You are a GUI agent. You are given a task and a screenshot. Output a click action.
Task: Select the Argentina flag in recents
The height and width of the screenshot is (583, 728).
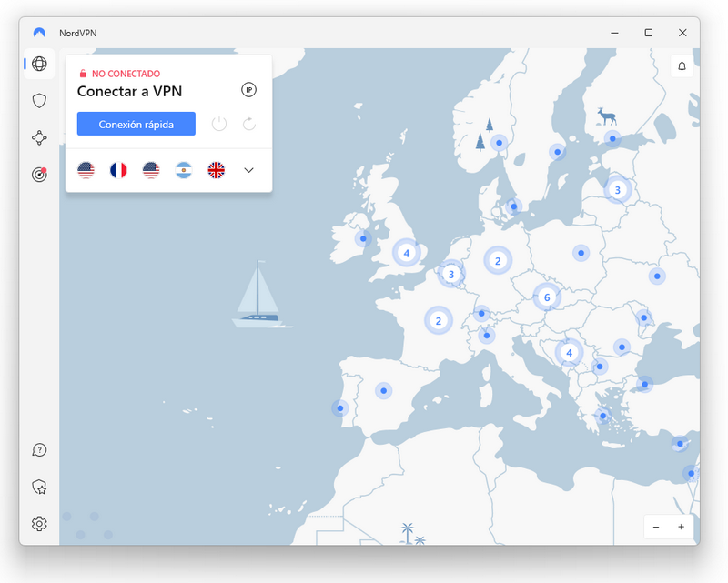click(184, 170)
